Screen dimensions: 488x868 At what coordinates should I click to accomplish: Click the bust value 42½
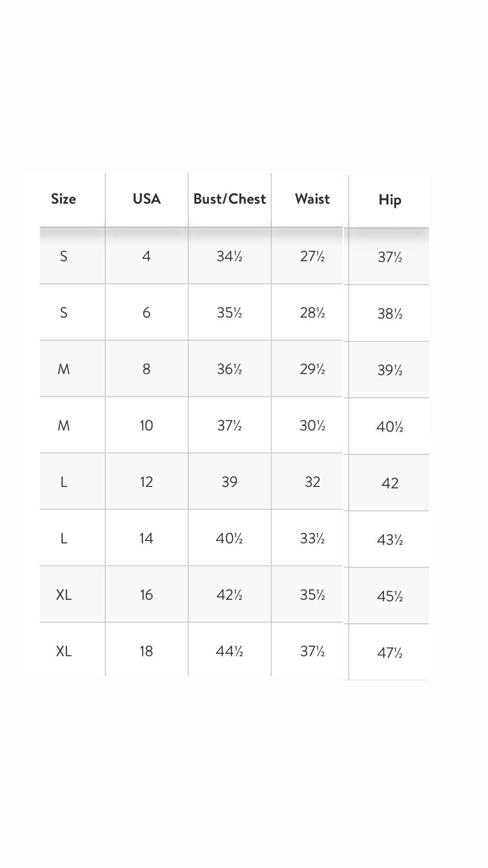229,595
